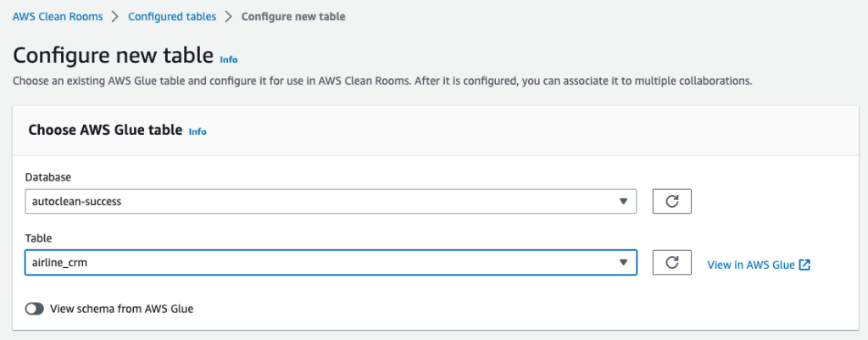
Task: Click the current 'Configure new table' breadcrumb
Action: tap(293, 16)
